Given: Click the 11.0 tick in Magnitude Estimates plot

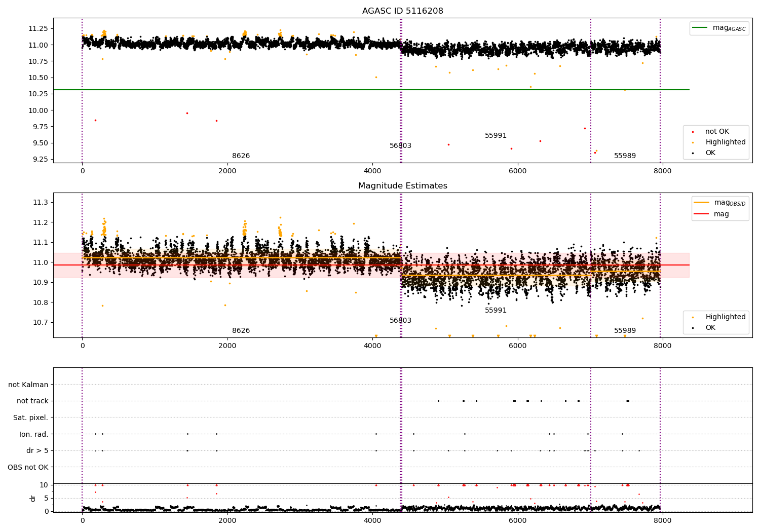Looking at the screenshot, I should (x=41, y=262).
